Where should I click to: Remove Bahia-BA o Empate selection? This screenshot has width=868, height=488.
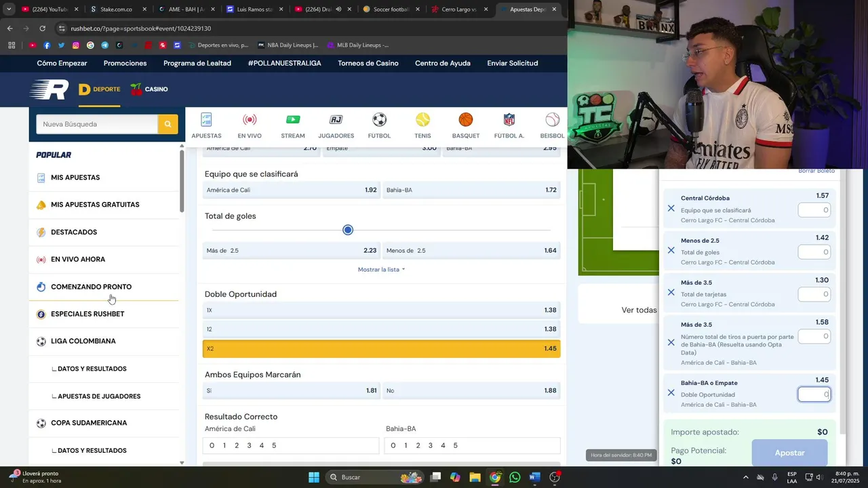point(671,393)
